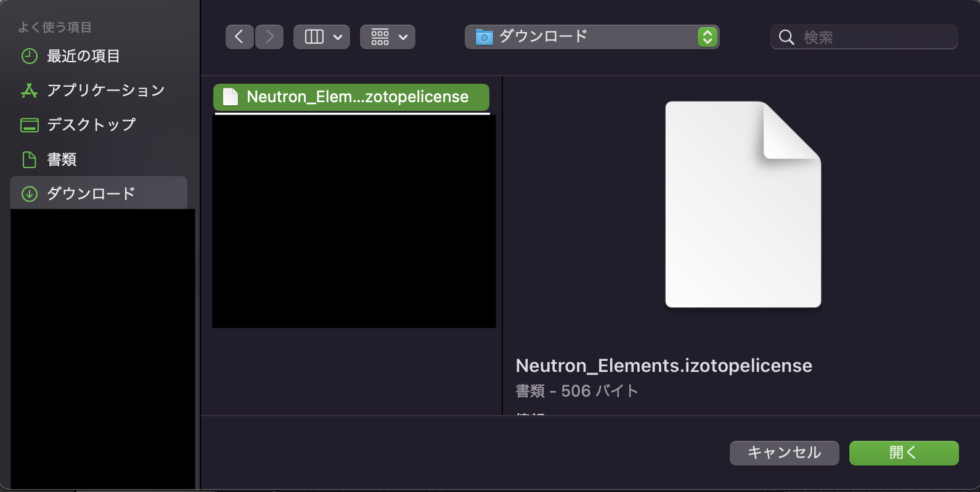Click the clock icon beside 最近の項目
980x492 pixels.
point(30,56)
